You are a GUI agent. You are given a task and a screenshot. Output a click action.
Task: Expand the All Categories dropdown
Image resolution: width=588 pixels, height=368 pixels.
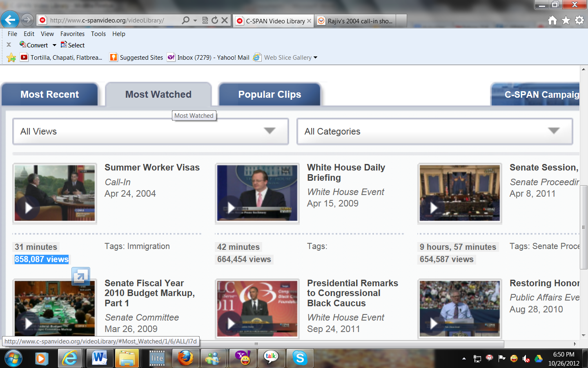point(435,131)
